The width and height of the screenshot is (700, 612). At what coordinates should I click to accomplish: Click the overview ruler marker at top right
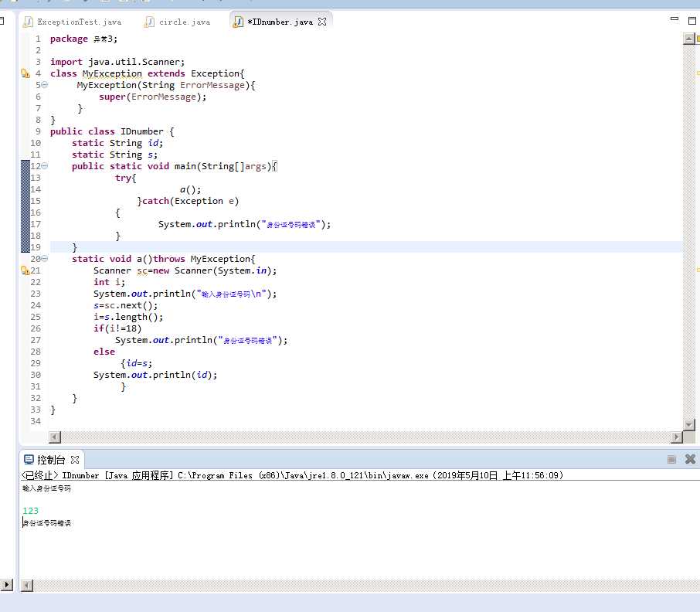point(698,39)
